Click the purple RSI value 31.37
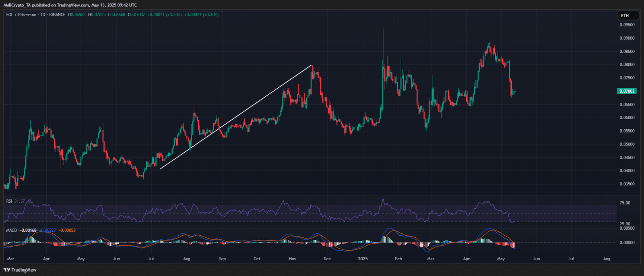644x276 pixels. click(x=19, y=201)
